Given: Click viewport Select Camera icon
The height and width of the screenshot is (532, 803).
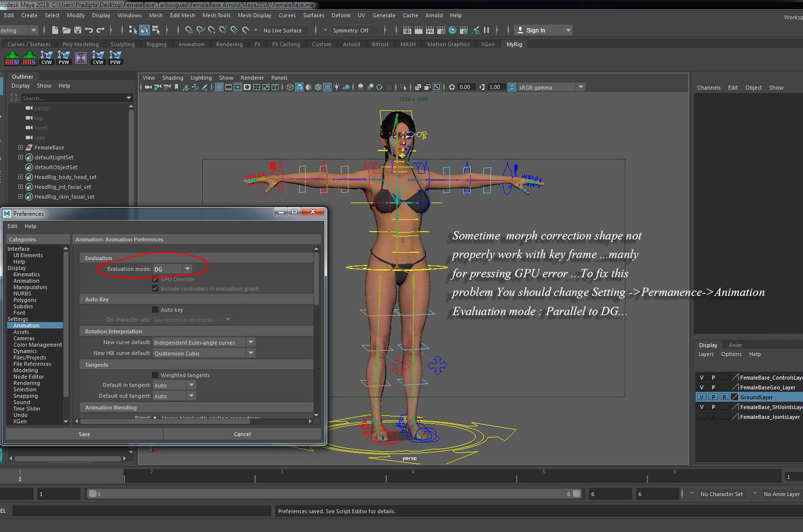Looking at the screenshot, I should pyautogui.click(x=148, y=87).
